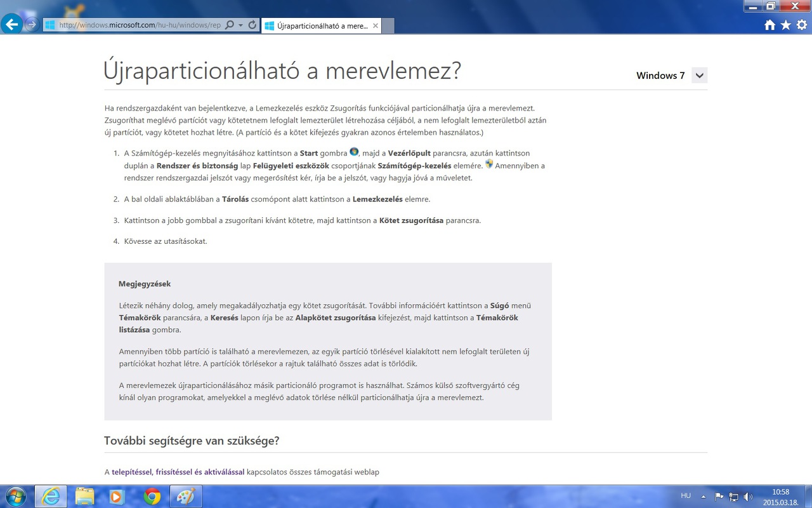812x508 pixels.
Task: Open the browser Home page icon
Action: point(769,25)
